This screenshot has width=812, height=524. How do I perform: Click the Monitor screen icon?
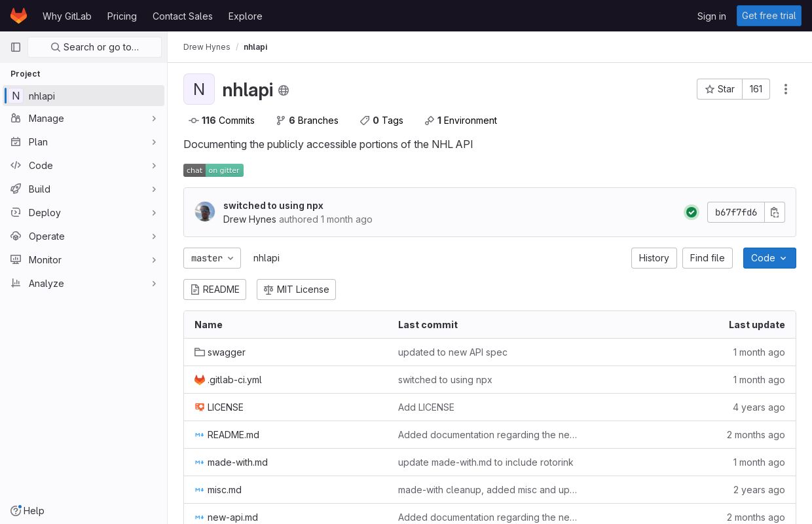(x=16, y=260)
